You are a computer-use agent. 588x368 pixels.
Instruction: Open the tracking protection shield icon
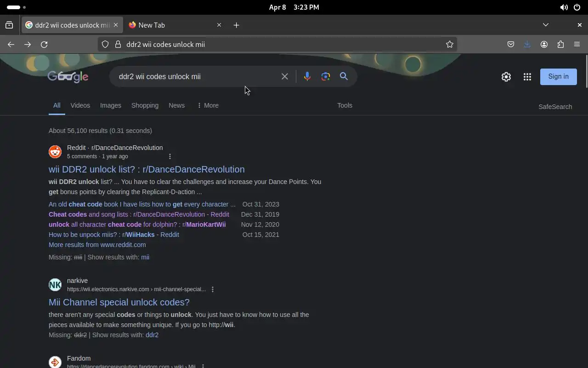point(105,44)
